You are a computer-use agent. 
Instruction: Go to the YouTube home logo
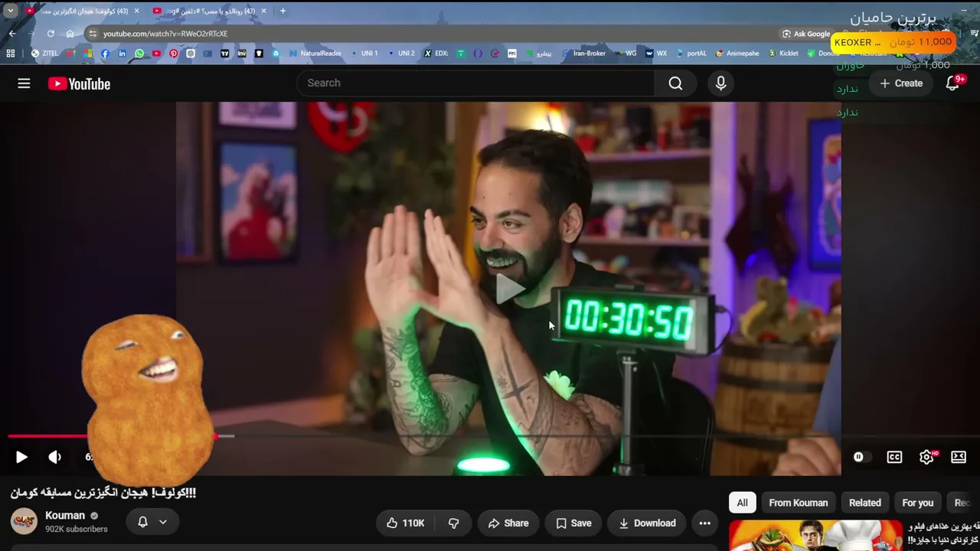point(79,84)
